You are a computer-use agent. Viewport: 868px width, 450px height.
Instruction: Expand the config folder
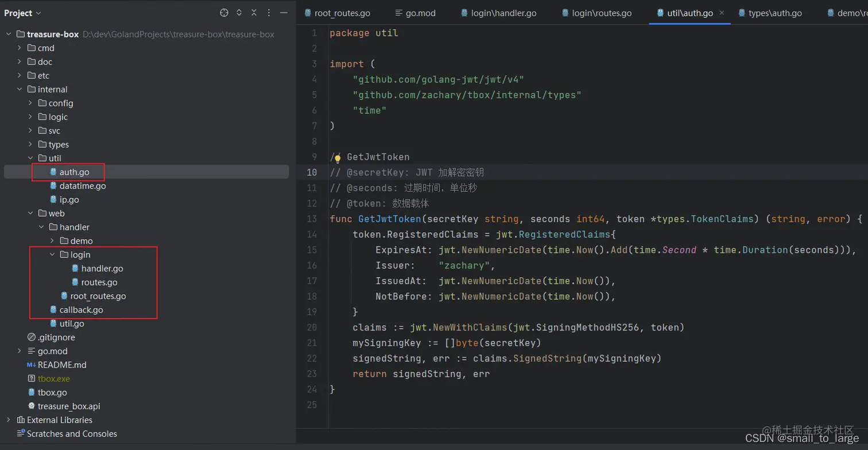(x=30, y=103)
